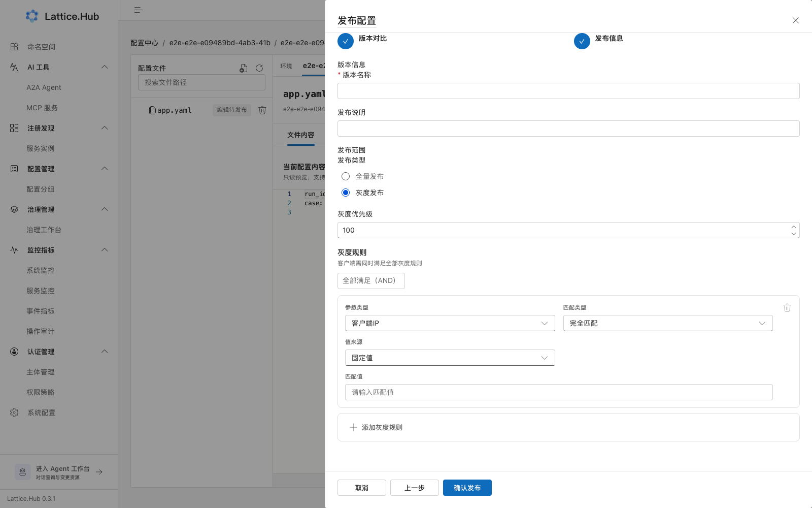This screenshot has height=508, width=812.
Task: Click the 配置管理 list icon
Action: click(14, 169)
